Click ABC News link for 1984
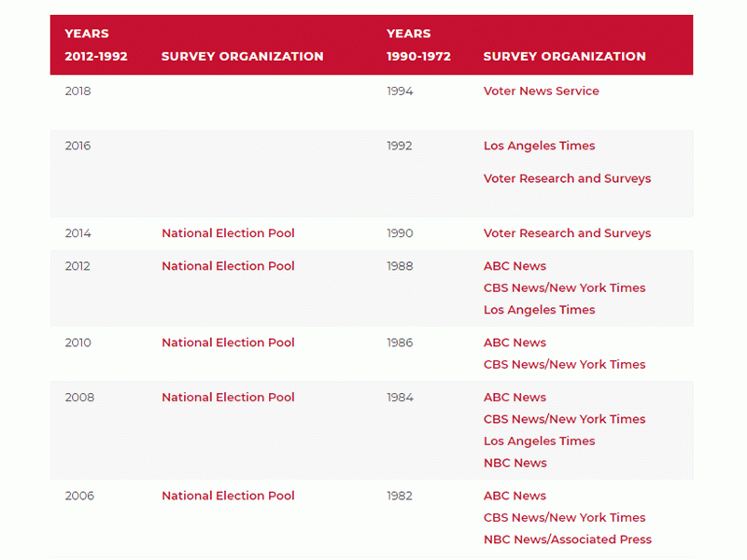Image resolution: width=747 pixels, height=560 pixels. pos(514,398)
